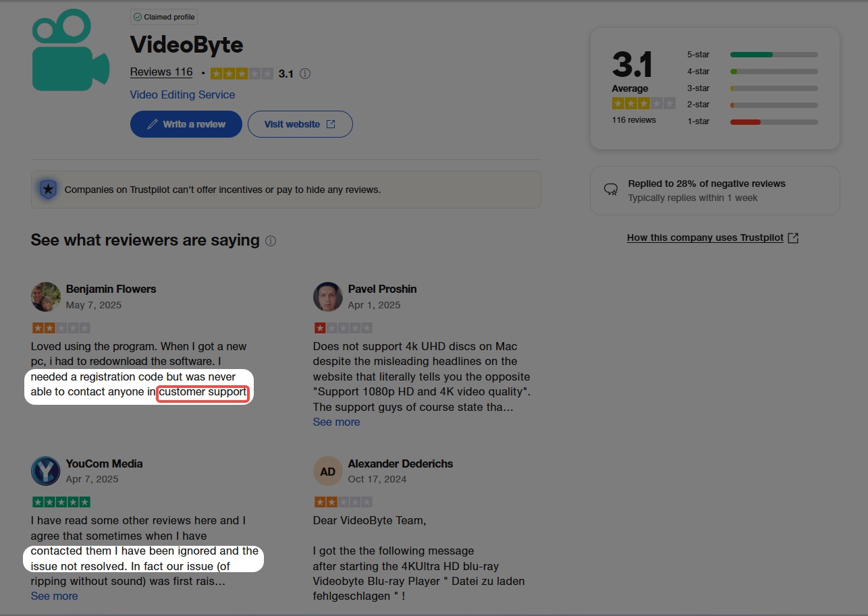The width and height of the screenshot is (868, 616).
Task: Select Benjamin Flowers' profile avatar
Action: tap(45, 297)
